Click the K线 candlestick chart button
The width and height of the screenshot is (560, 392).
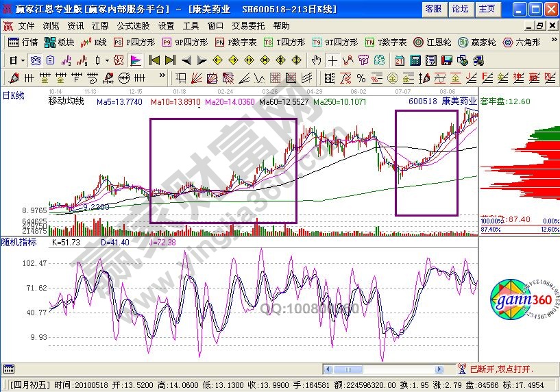(94, 42)
